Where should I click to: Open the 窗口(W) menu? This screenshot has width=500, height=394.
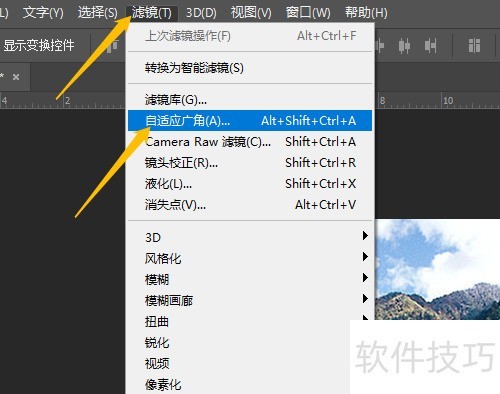[x=308, y=13]
